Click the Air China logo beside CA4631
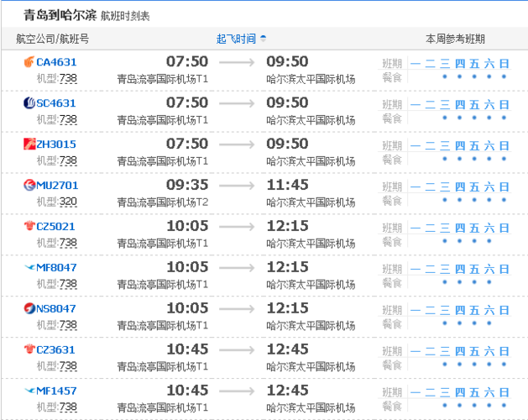Viewport: 528px width, 420px height. click(x=29, y=62)
